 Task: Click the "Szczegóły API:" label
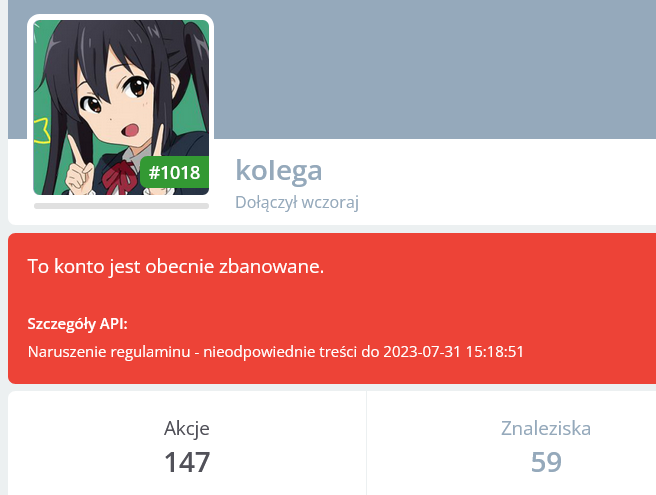point(77,324)
